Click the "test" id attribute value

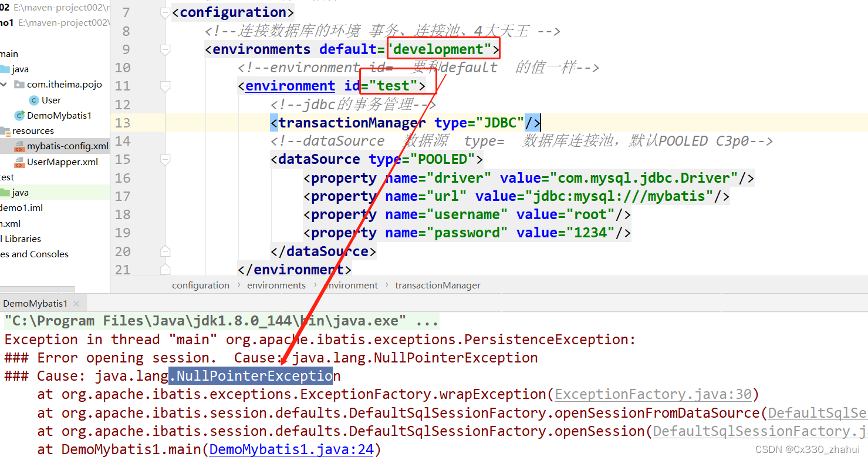pos(393,86)
